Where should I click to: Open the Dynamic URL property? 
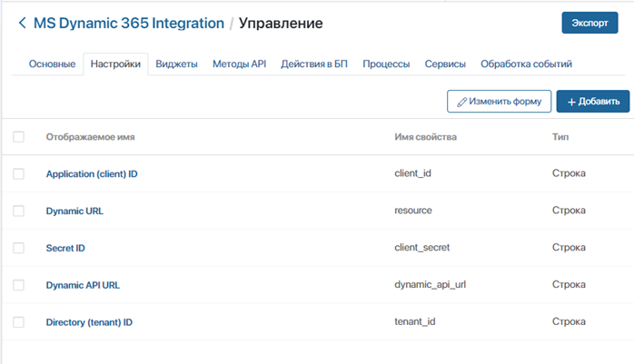coord(74,211)
